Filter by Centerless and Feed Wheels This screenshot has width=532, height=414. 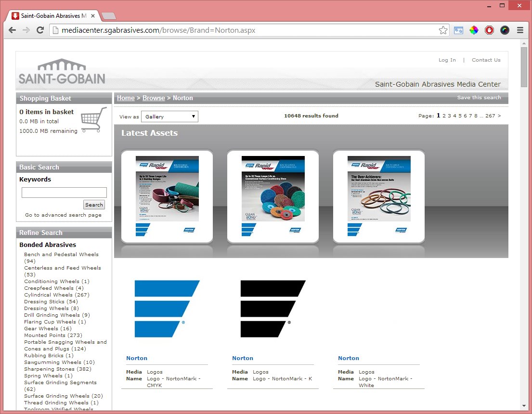tap(63, 271)
